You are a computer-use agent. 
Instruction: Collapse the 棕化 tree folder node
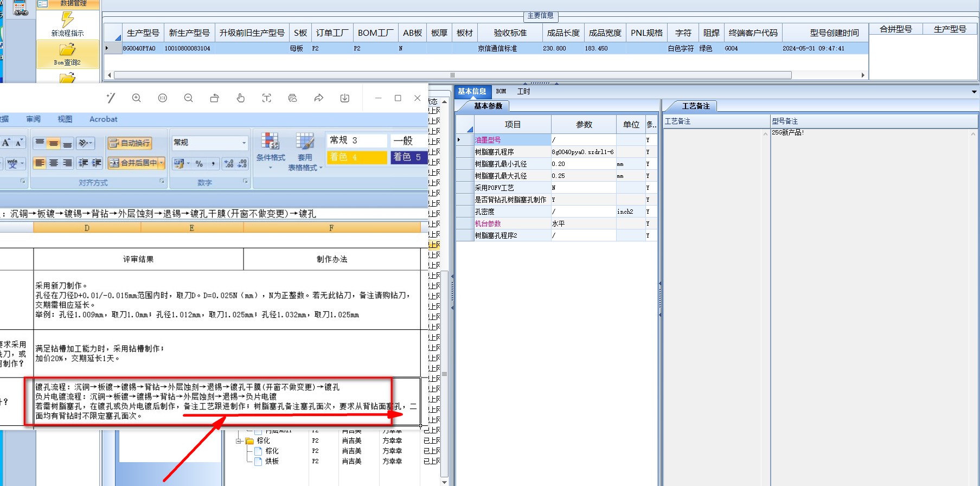[238, 441]
